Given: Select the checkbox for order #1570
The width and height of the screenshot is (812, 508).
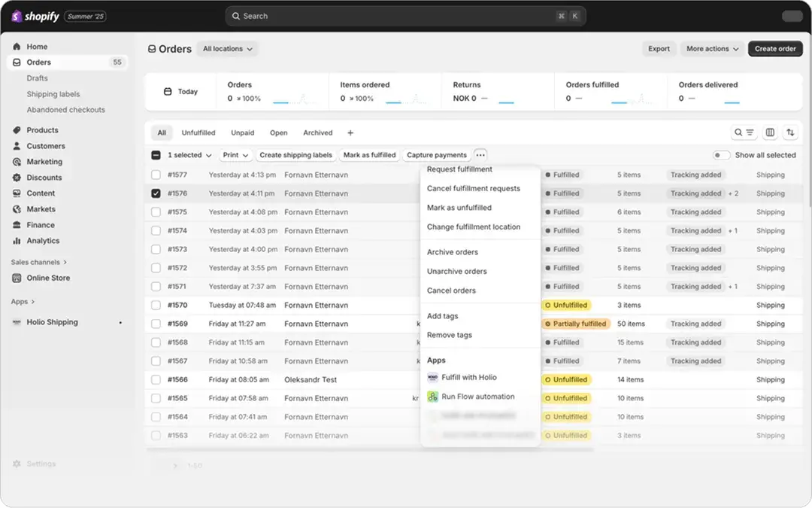Looking at the screenshot, I should [156, 306].
